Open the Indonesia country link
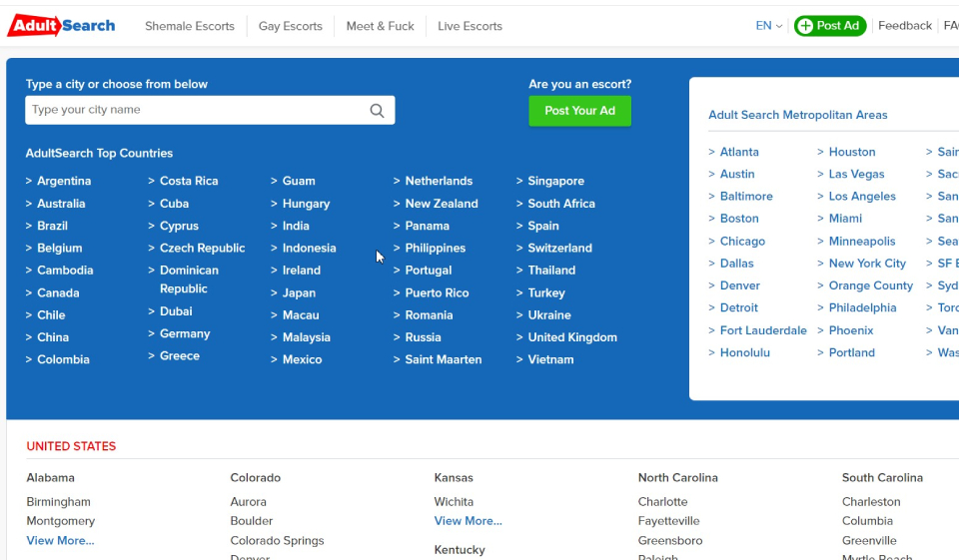This screenshot has width=959, height=560. point(309,249)
